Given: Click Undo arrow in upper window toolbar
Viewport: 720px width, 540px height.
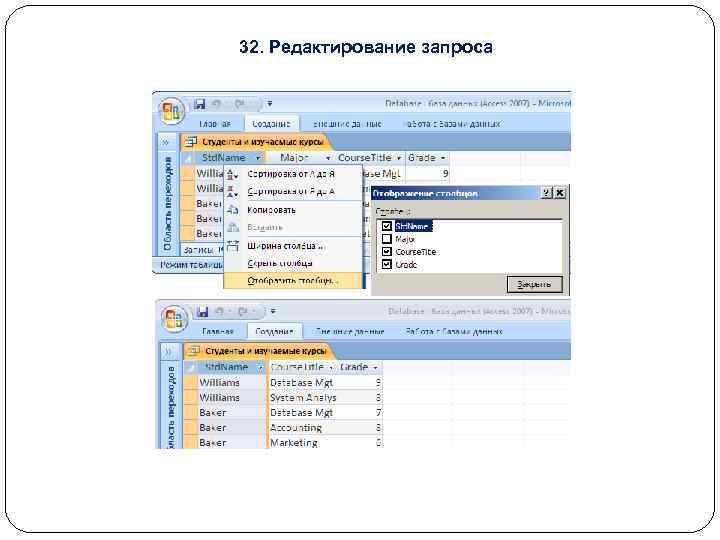Looking at the screenshot, I should [217, 104].
